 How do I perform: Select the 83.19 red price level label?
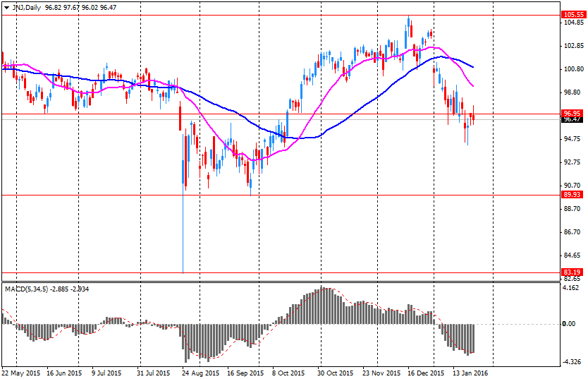[572, 272]
